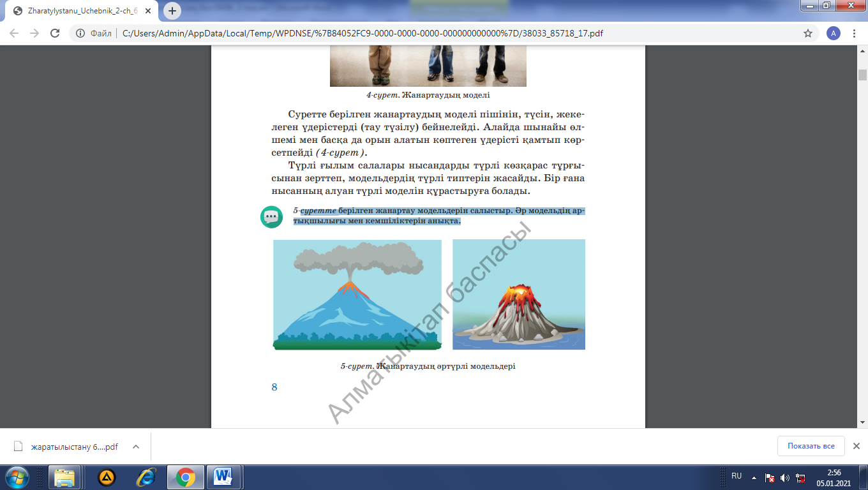Click the vertical scrollbar thumb
This screenshot has height=490, width=868.
[862, 75]
